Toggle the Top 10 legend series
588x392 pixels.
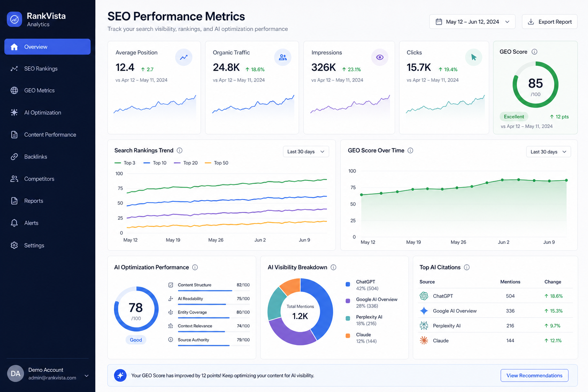(155, 163)
